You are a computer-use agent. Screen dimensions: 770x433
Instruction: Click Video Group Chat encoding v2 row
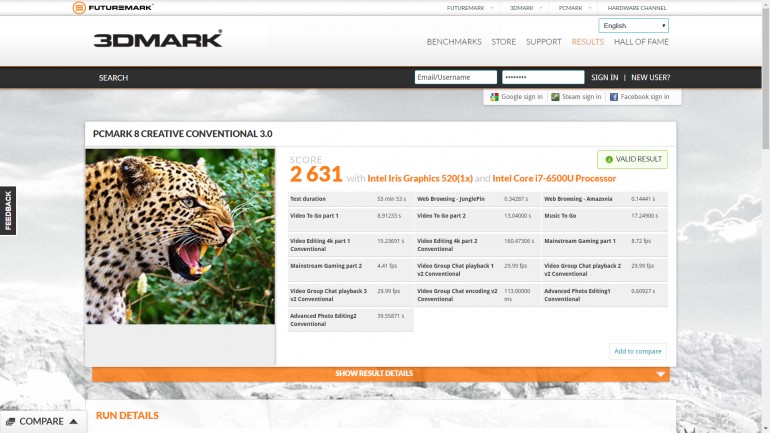pyautogui.click(x=477, y=295)
